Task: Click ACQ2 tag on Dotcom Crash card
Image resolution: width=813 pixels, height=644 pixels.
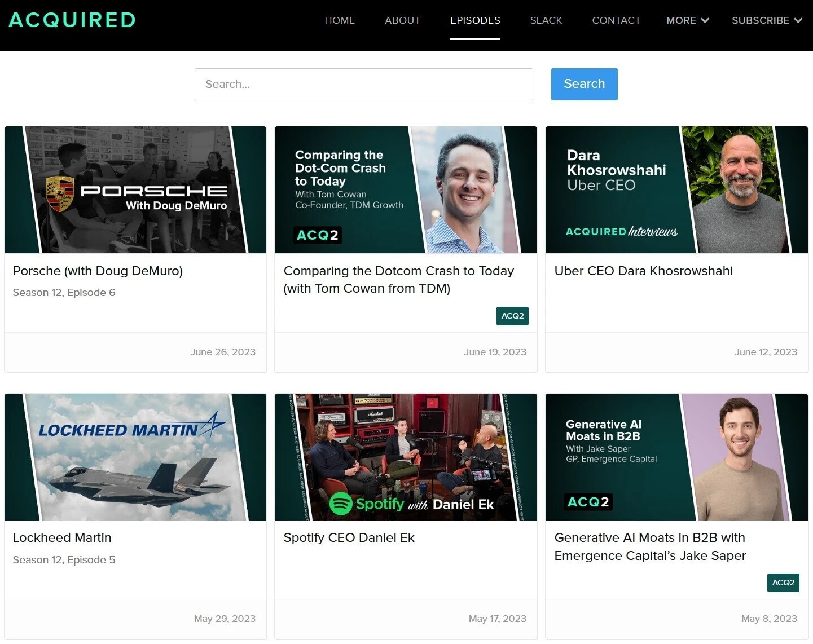Action: point(512,316)
